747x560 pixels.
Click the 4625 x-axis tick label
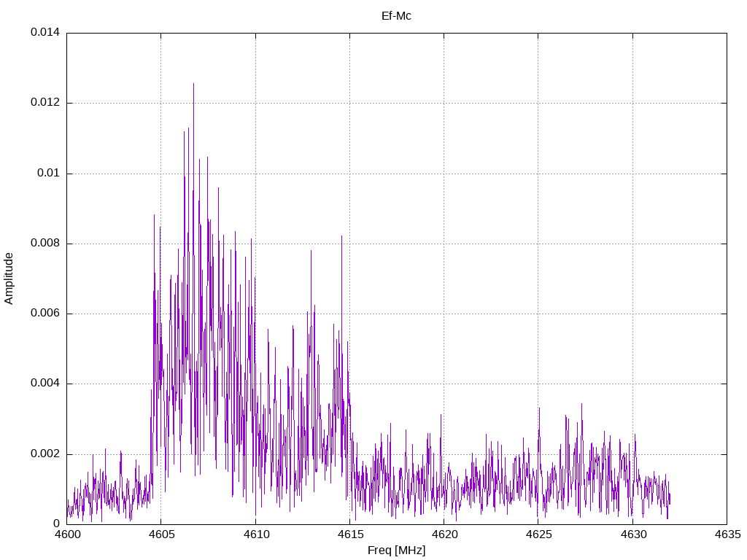538,534
